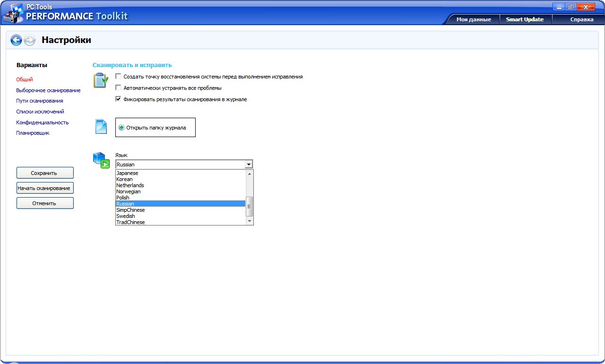Image resolution: width=605 pixels, height=364 pixels.
Task: Open the Мои данные tab
Action: (x=474, y=19)
